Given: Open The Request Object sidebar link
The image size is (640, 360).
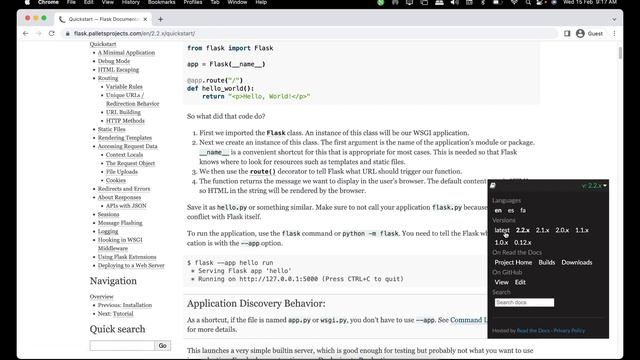Looking at the screenshot, I should [130, 163].
